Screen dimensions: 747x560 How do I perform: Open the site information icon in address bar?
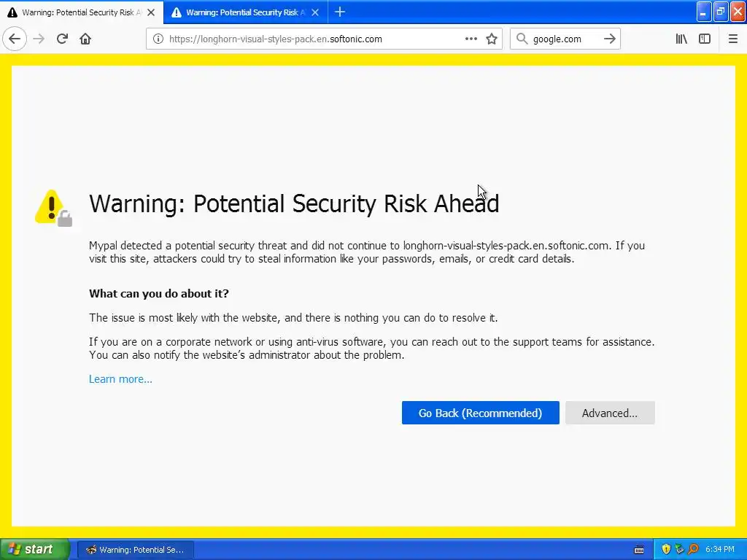[x=158, y=39]
